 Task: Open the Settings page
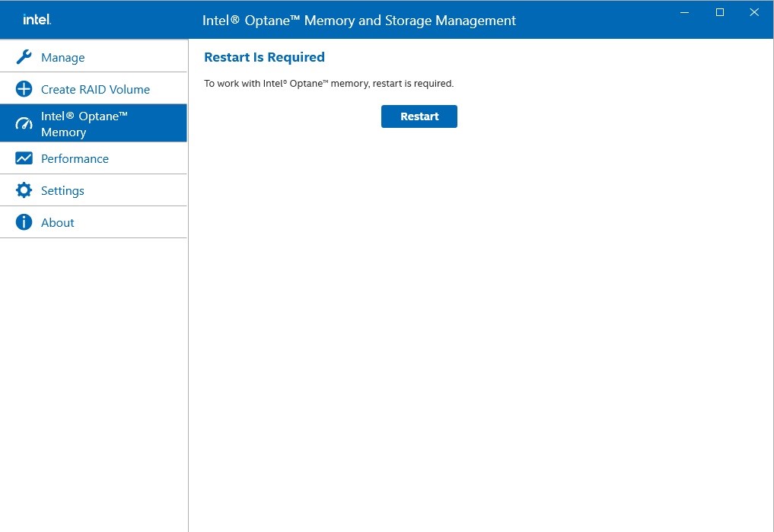[62, 190]
